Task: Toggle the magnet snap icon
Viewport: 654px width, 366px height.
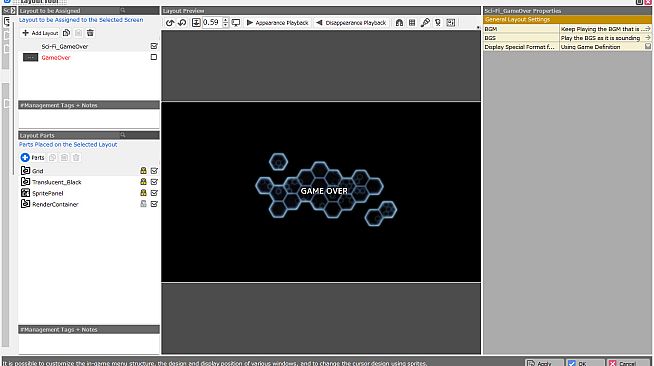Action: [399, 23]
